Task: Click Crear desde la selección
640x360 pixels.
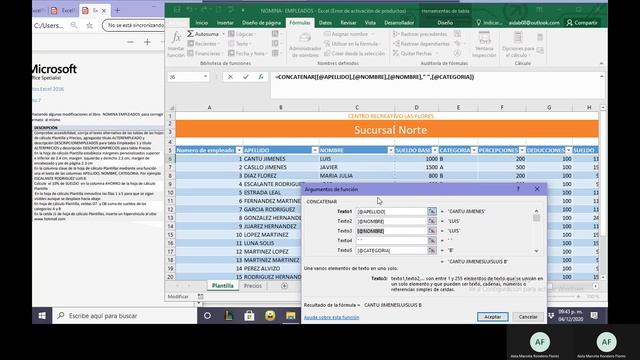Action: tap(354, 53)
